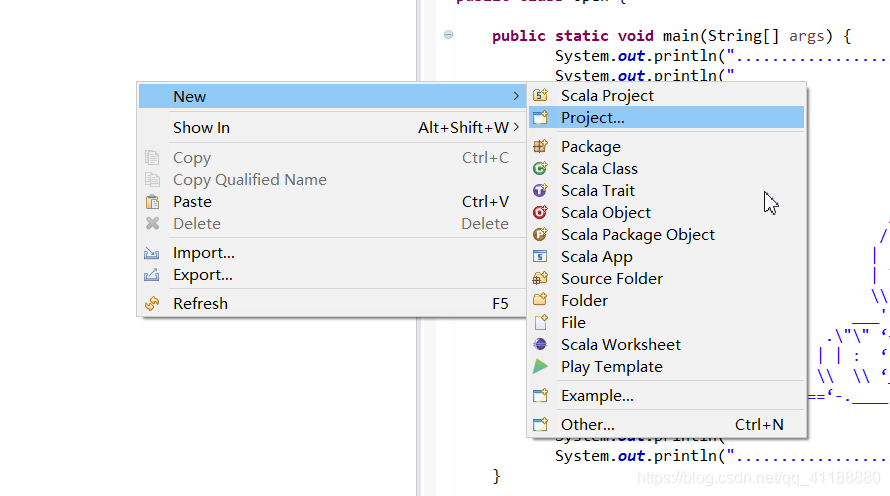Image resolution: width=890 pixels, height=496 pixels.
Task: Choose Folder entry in New submenu
Action: (x=666, y=300)
